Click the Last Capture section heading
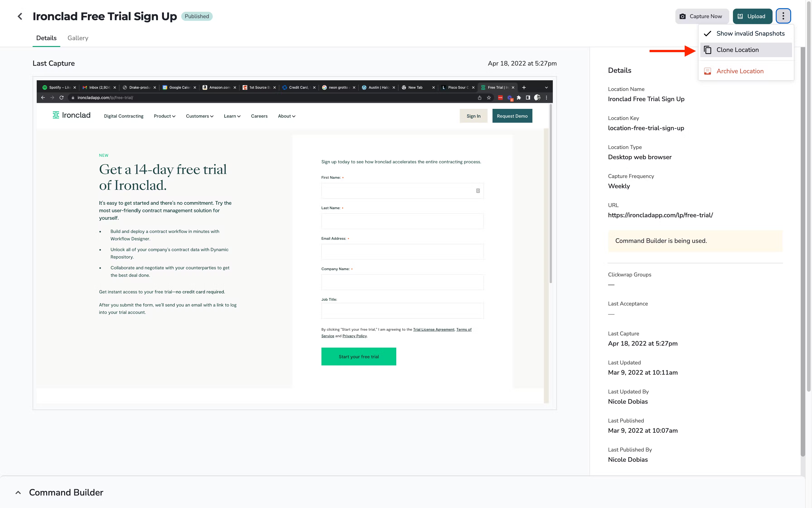812x508 pixels. point(54,63)
